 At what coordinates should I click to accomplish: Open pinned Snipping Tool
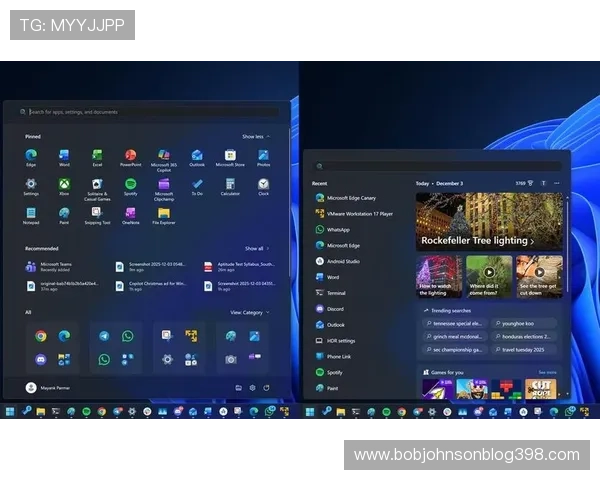tap(97, 216)
